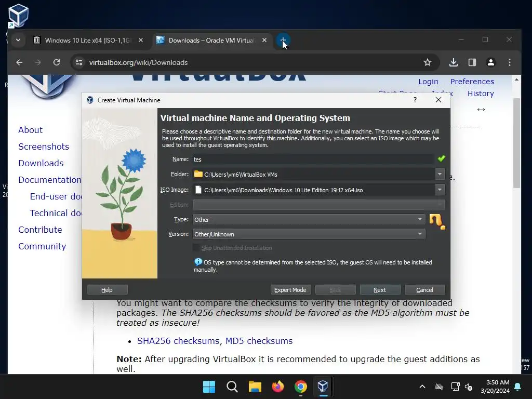Open the SHA256 checksums link
Image resolution: width=532 pixels, height=399 pixels.
(x=178, y=341)
